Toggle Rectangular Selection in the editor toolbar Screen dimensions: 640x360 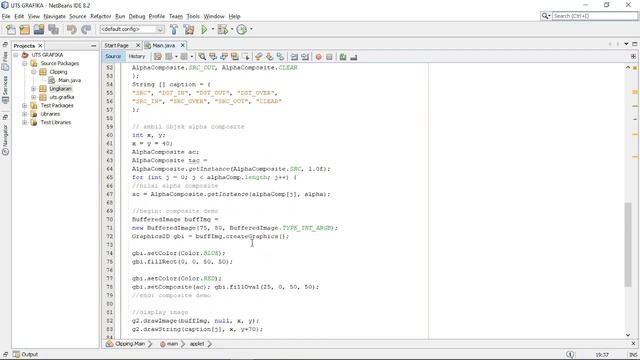[x=246, y=57]
